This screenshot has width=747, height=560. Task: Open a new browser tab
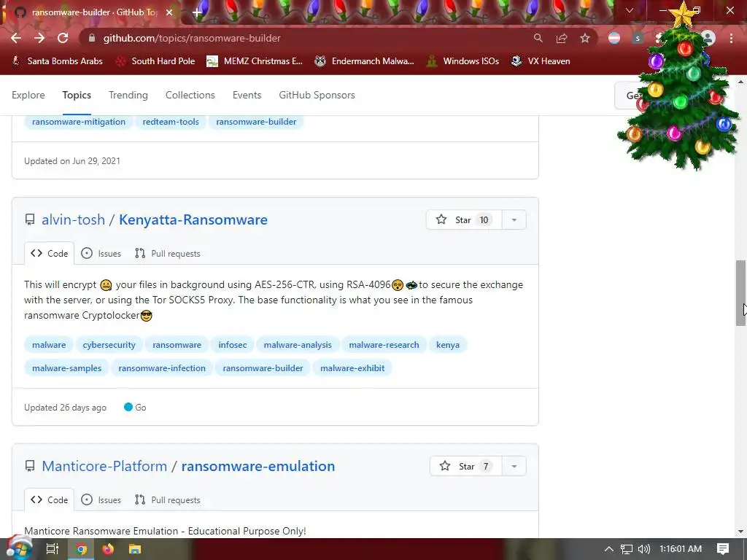coord(197,12)
